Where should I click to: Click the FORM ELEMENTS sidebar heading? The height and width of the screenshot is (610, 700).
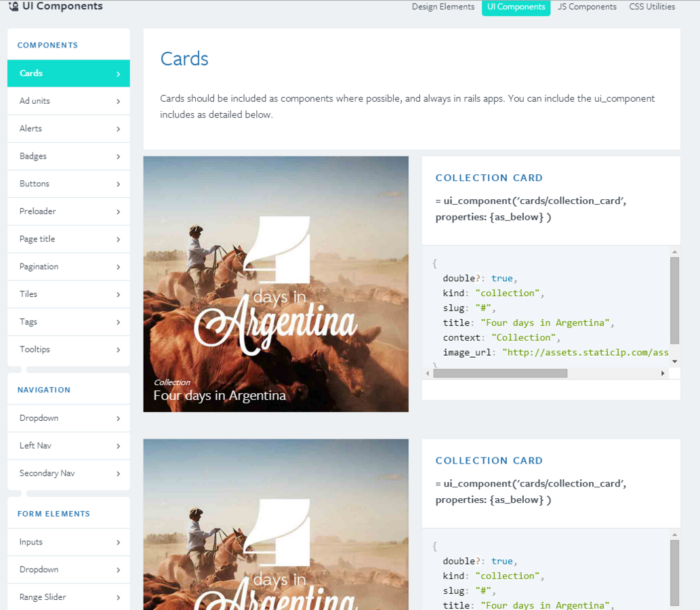click(x=54, y=514)
